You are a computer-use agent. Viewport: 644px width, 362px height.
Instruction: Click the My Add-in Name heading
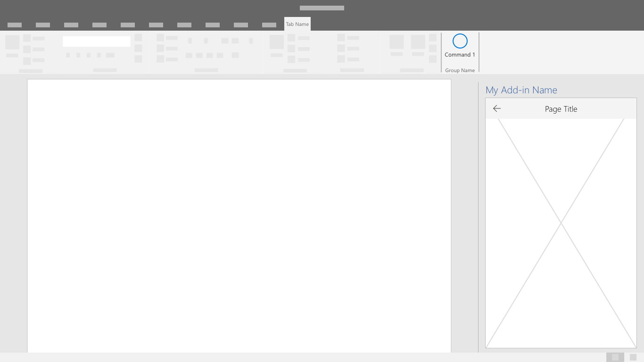[521, 90]
